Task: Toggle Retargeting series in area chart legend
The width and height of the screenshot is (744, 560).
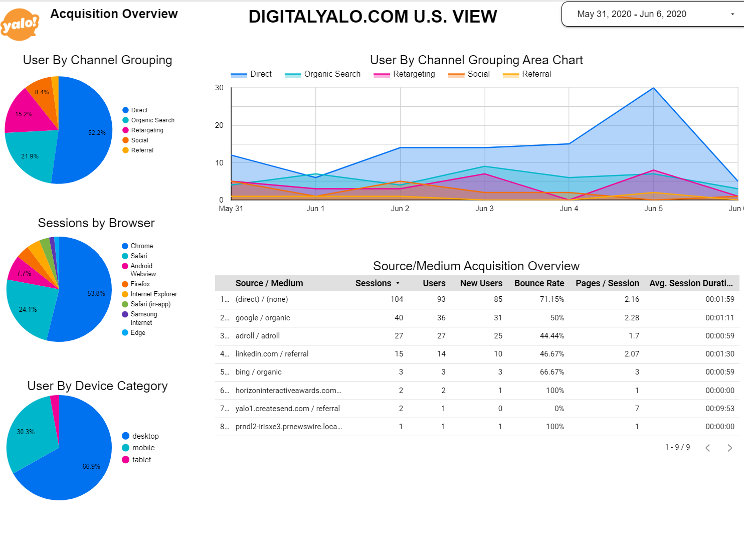Action: pyautogui.click(x=404, y=74)
